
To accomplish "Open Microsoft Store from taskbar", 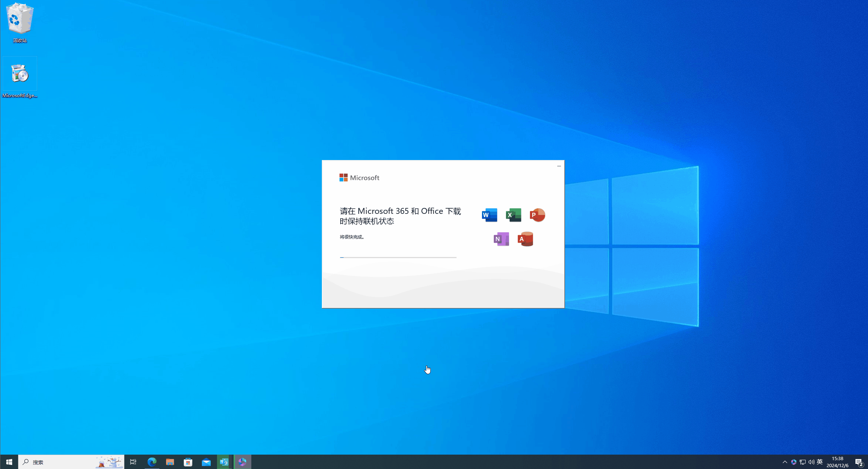I will click(188, 462).
